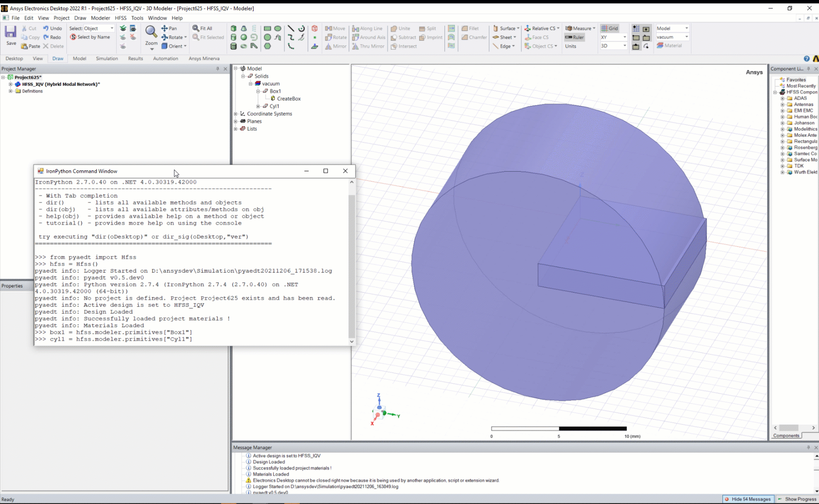Select the Components tab at panel bottom

[x=786, y=435]
